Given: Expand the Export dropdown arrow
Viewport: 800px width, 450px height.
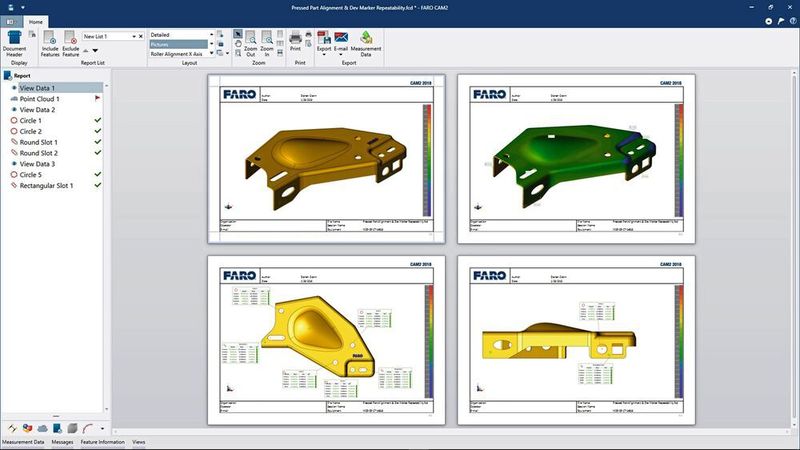Looking at the screenshot, I should pyautogui.click(x=324, y=55).
